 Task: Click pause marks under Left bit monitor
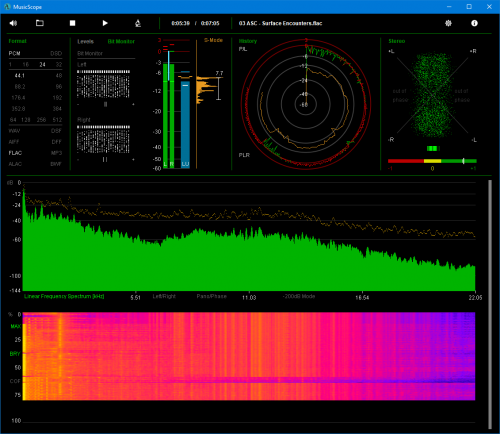point(105,104)
